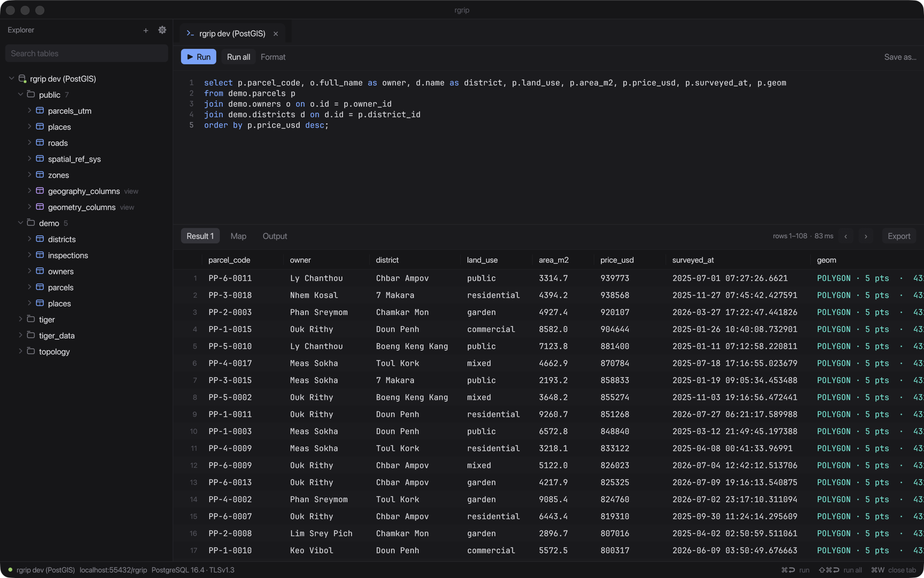
Task: Open the Explorer settings gear
Action: [162, 30]
